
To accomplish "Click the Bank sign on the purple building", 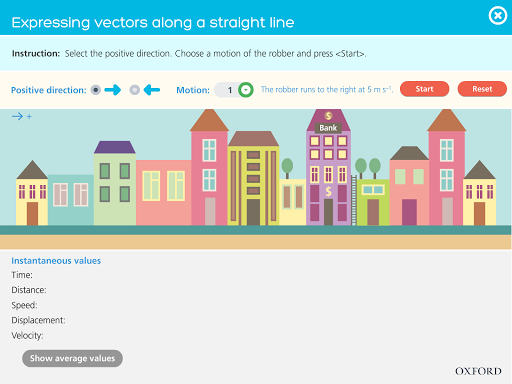I will 328,128.
